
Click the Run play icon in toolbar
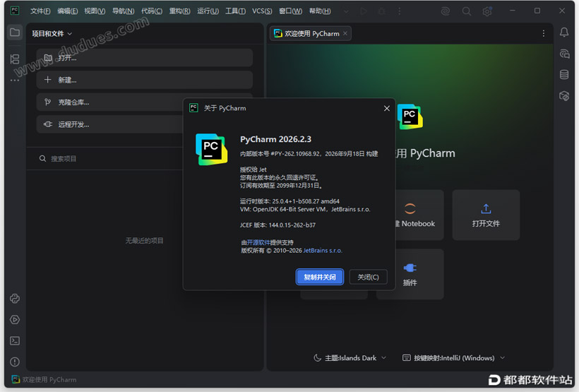[364, 11]
